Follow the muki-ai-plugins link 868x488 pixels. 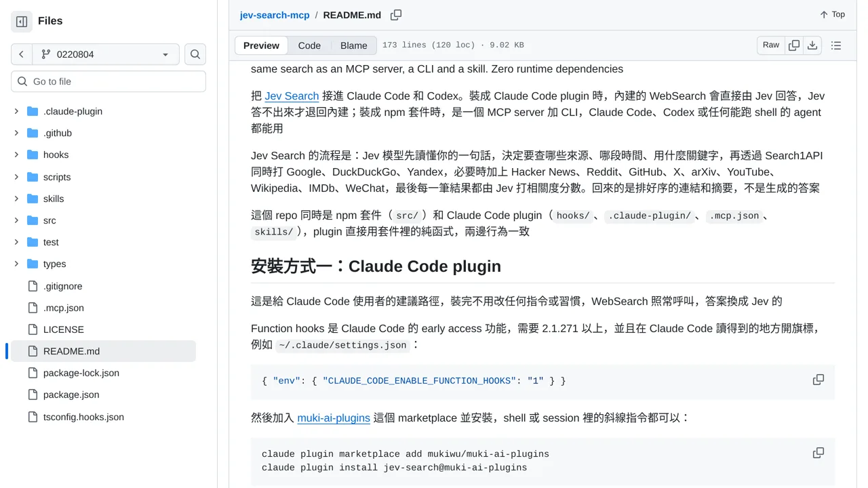[334, 418]
